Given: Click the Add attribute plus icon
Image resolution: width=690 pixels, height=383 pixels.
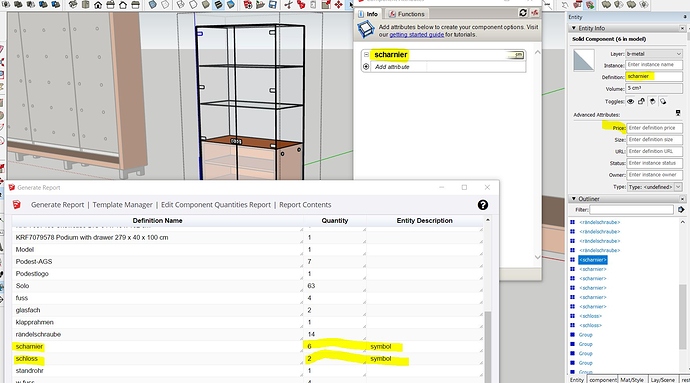Looking at the screenshot, I should point(366,66).
